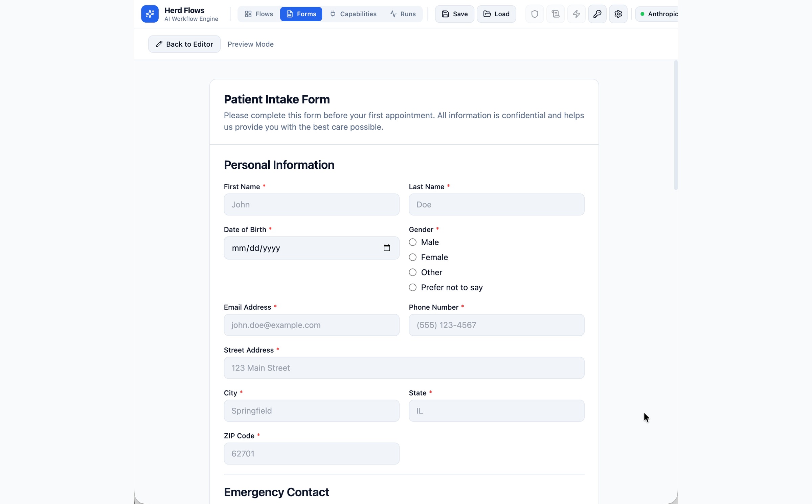Screen dimensions: 812x504
Task: Select the Forms tab
Action: pyautogui.click(x=301, y=14)
